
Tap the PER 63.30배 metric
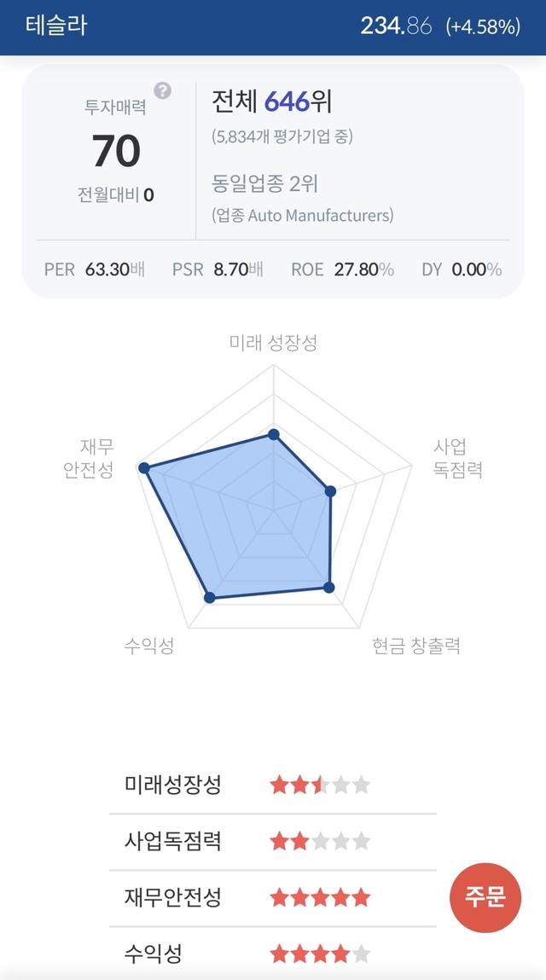pyautogui.click(x=95, y=270)
